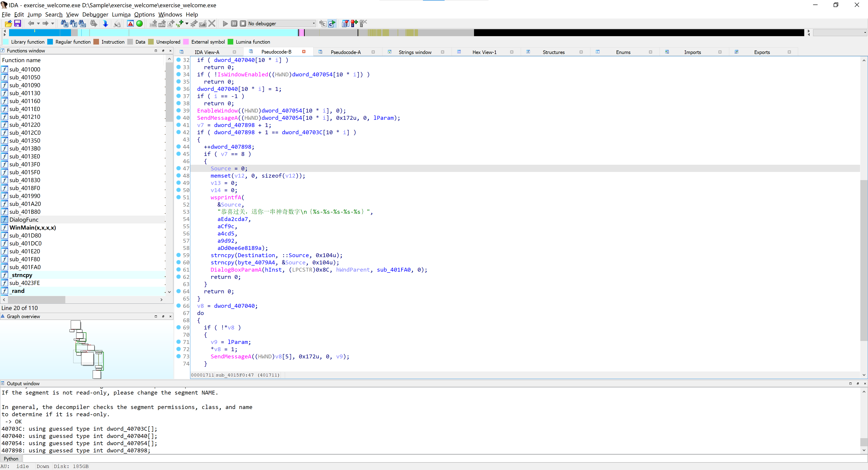Click the Lumina function legend swatch
868x470 pixels.
coord(231,42)
